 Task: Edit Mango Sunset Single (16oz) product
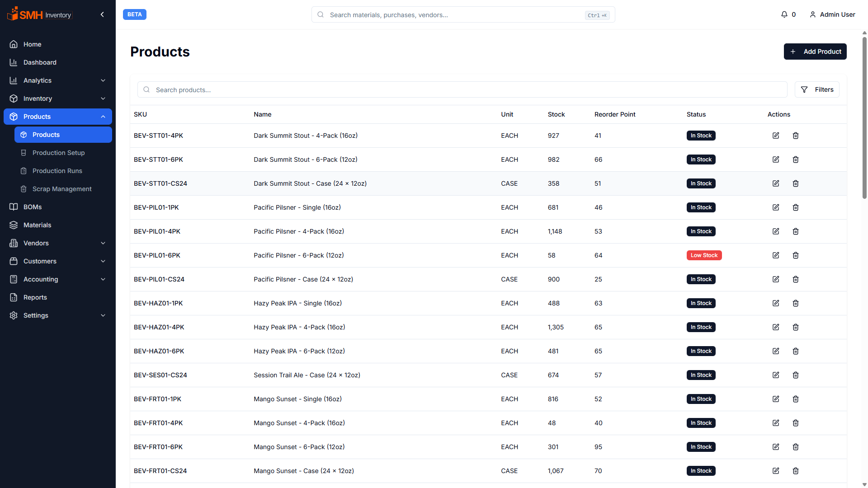pos(776,399)
